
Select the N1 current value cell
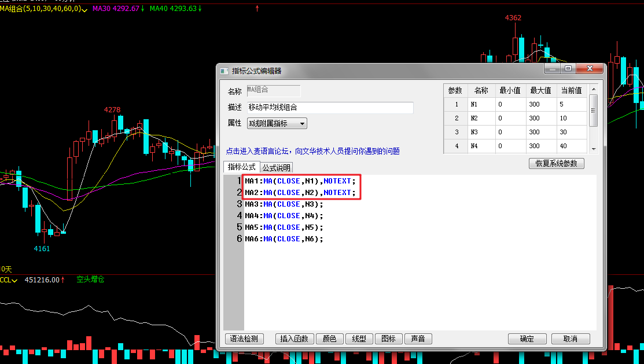571,105
